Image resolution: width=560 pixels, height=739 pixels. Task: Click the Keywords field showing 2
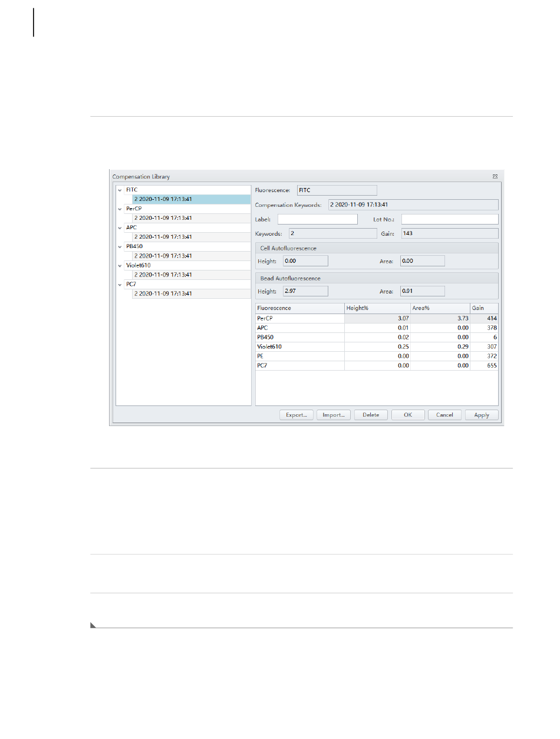tap(332, 233)
